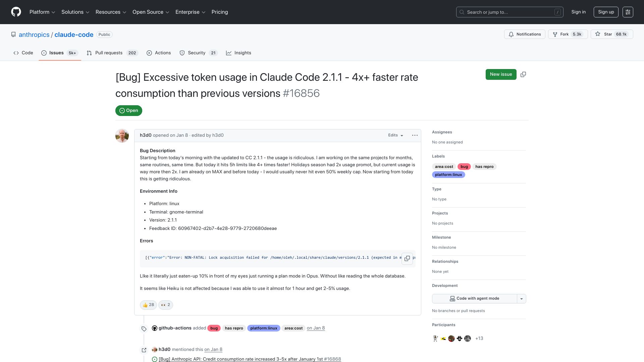Open the appearance settings icon in header
This screenshot has width=644, height=362.
coord(628,12)
